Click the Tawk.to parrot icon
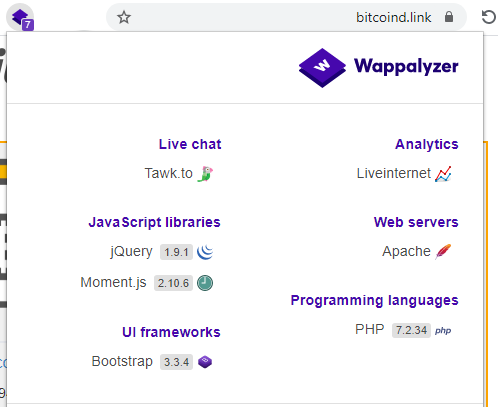498x407 pixels. click(x=205, y=174)
